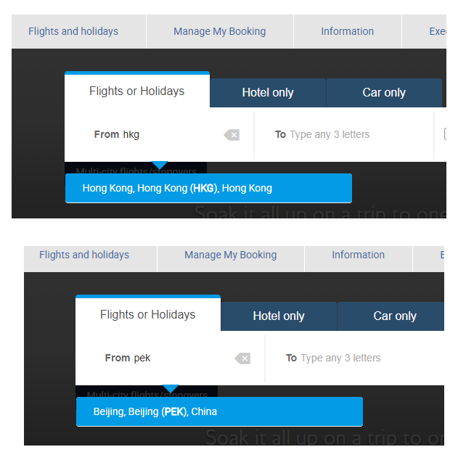Open Information menu above the Hong Kong form
Viewport: 466px width, 476px height.
tap(348, 32)
